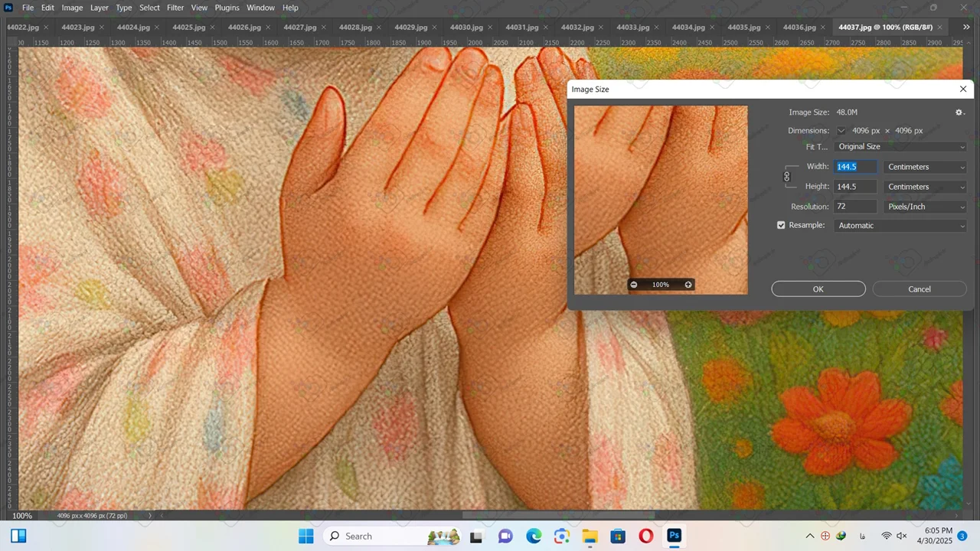The image size is (980, 551).
Task: Open the Width units Centimeters dropdown
Action: (x=925, y=167)
